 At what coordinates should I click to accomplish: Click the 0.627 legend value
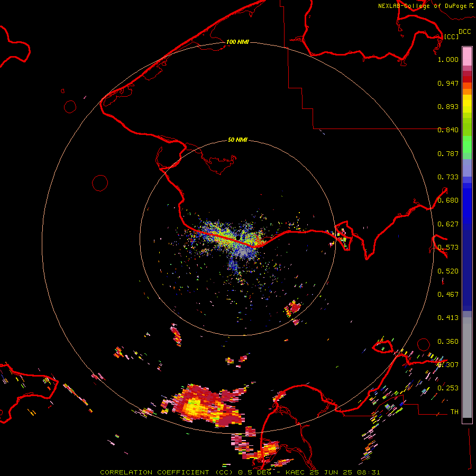tap(448, 224)
